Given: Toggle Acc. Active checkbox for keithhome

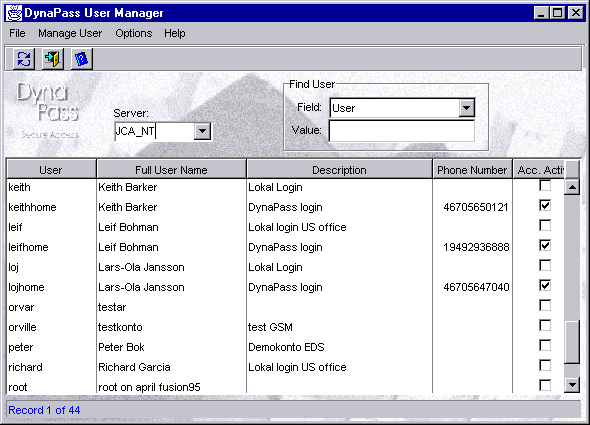Looking at the screenshot, I should (545, 206).
